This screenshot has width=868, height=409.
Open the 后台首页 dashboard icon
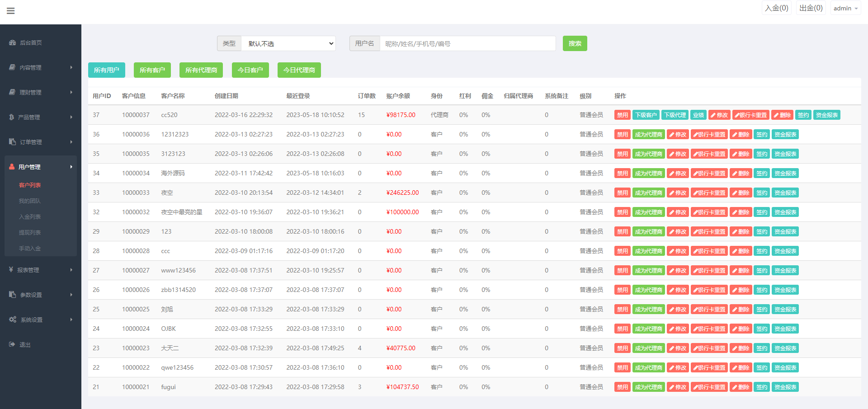tap(12, 42)
